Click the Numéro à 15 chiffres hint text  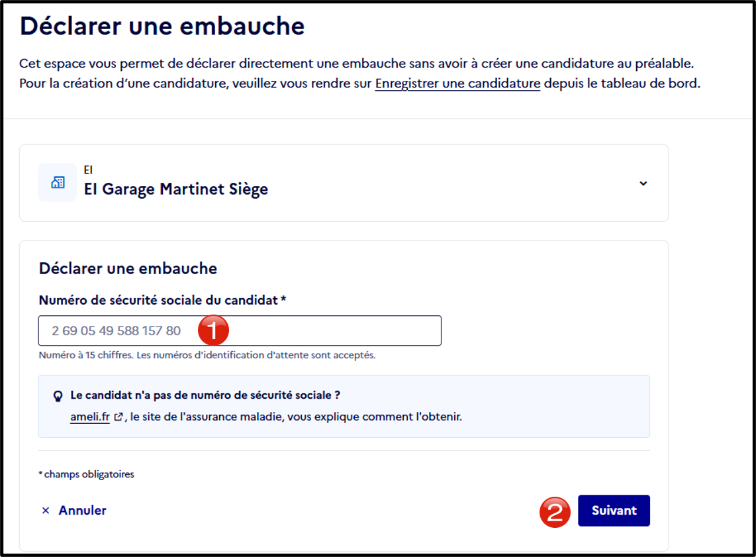pyautogui.click(x=207, y=355)
